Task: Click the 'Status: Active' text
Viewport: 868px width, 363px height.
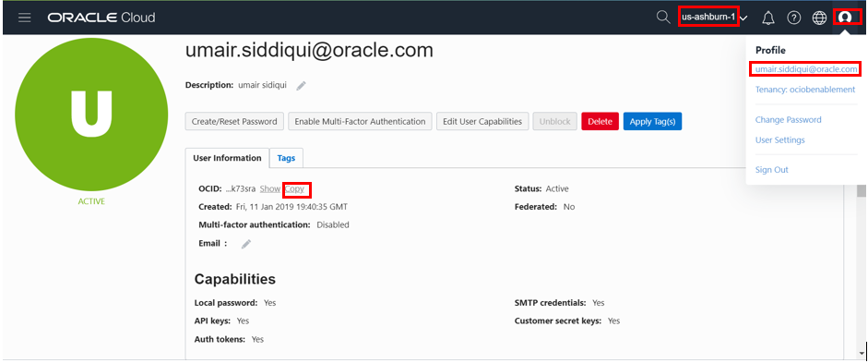Action: [541, 189]
